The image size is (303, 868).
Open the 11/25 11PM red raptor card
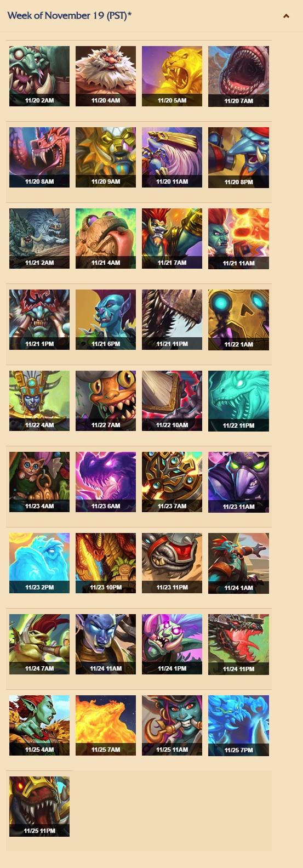click(x=39, y=807)
